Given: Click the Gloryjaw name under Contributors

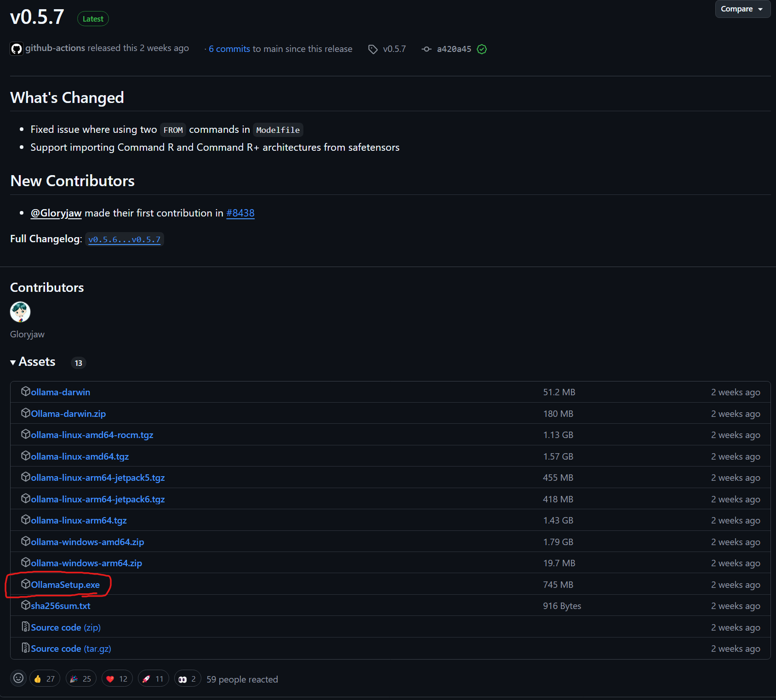Looking at the screenshot, I should pos(28,334).
